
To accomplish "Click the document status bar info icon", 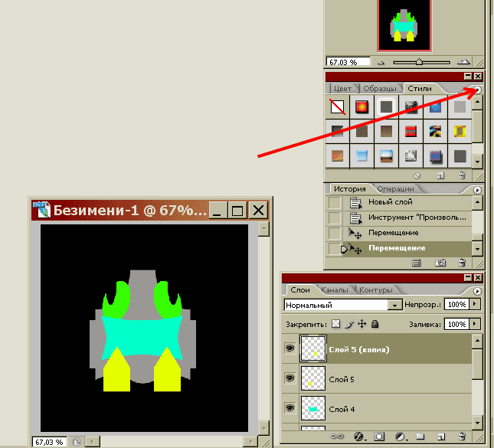I will (77, 442).
